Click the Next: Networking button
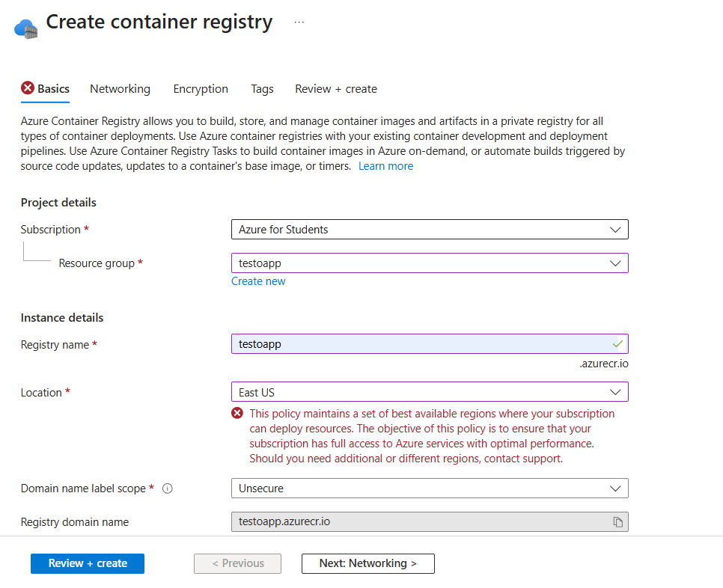The image size is (723, 588). [x=368, y=563]
